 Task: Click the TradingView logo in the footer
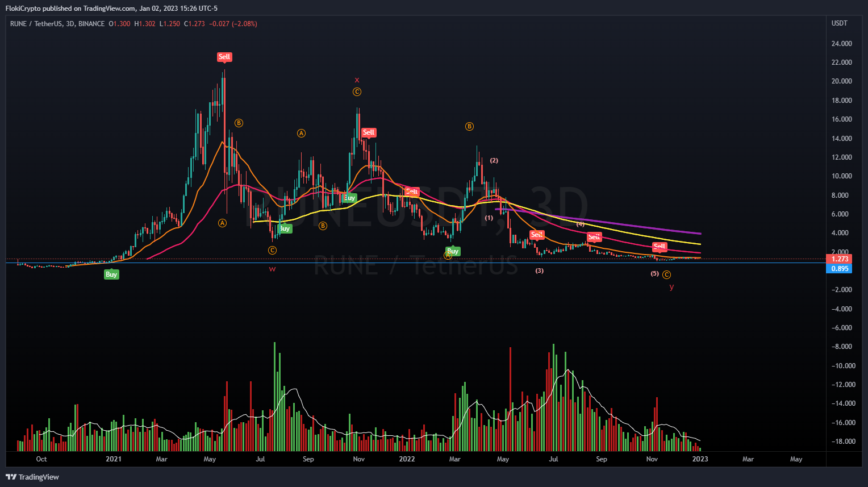coord(32,477)
